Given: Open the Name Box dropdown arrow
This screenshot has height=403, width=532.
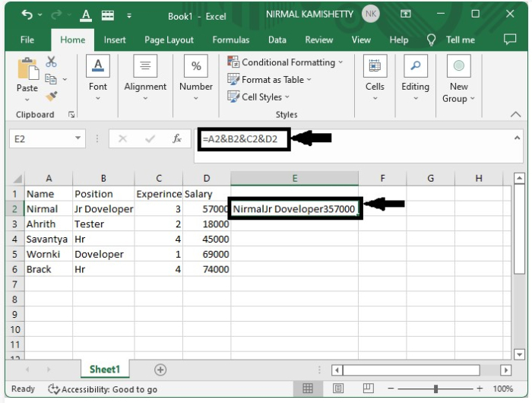Looking at the screenshot, I should click(79, 139).
